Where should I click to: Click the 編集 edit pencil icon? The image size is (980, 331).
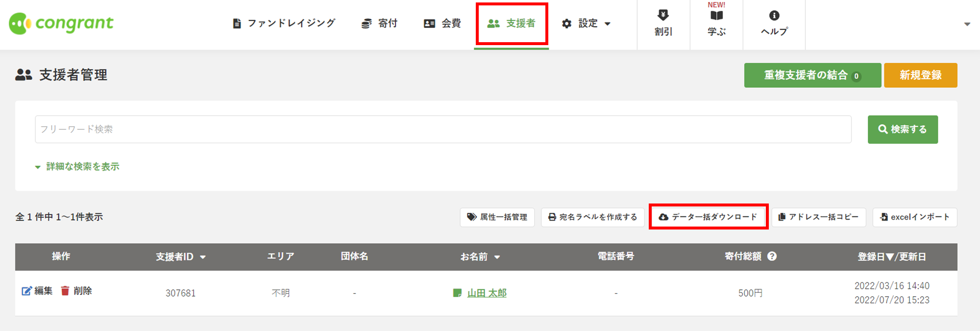coord(26,291)
